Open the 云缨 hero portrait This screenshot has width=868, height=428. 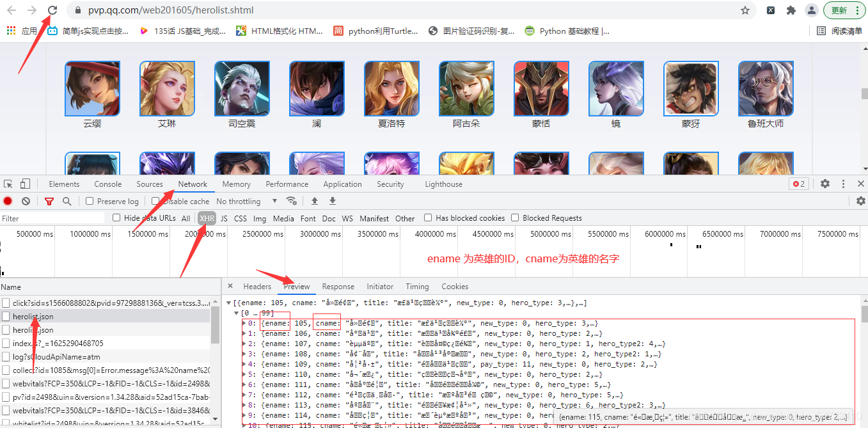(92, 88)
